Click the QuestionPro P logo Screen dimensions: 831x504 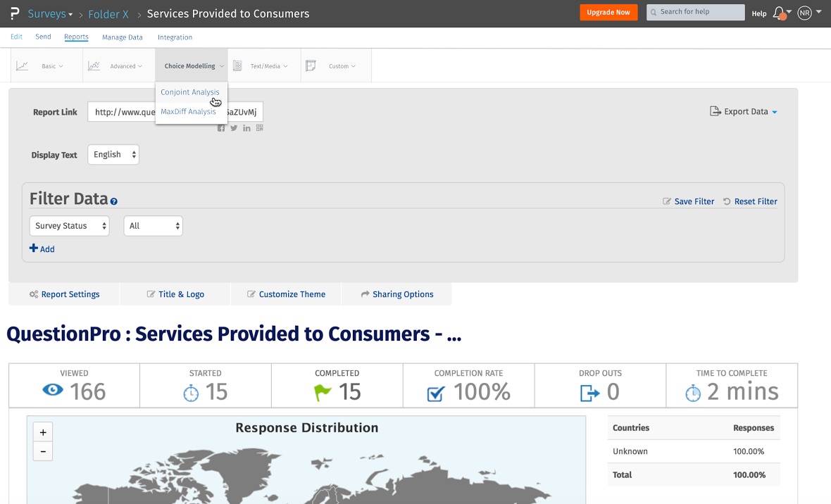coord(14,13)
